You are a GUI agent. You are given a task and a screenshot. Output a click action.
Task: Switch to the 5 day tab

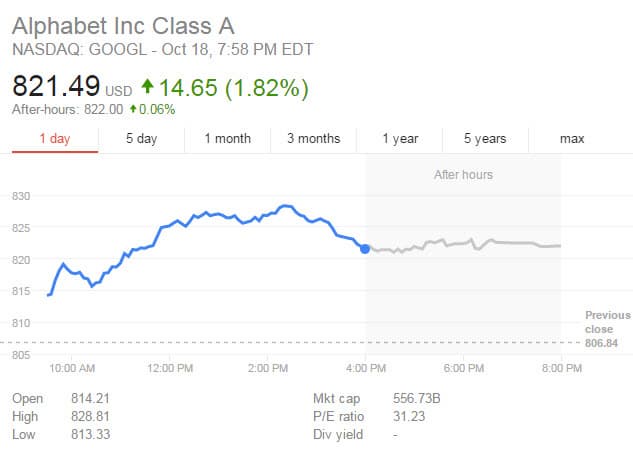pyautogui.click(x=142, y=139)
